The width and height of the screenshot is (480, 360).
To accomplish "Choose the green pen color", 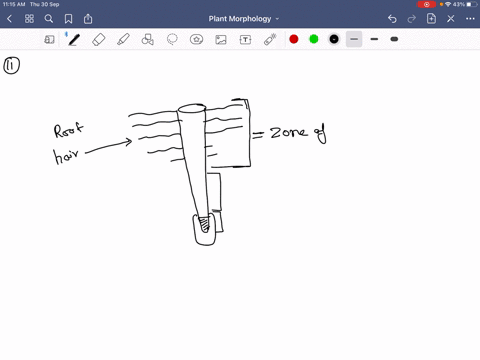I will click(314, 39).
